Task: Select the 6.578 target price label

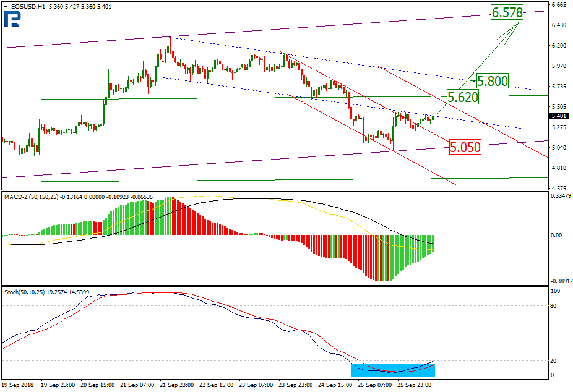Action: pos(507,12)
